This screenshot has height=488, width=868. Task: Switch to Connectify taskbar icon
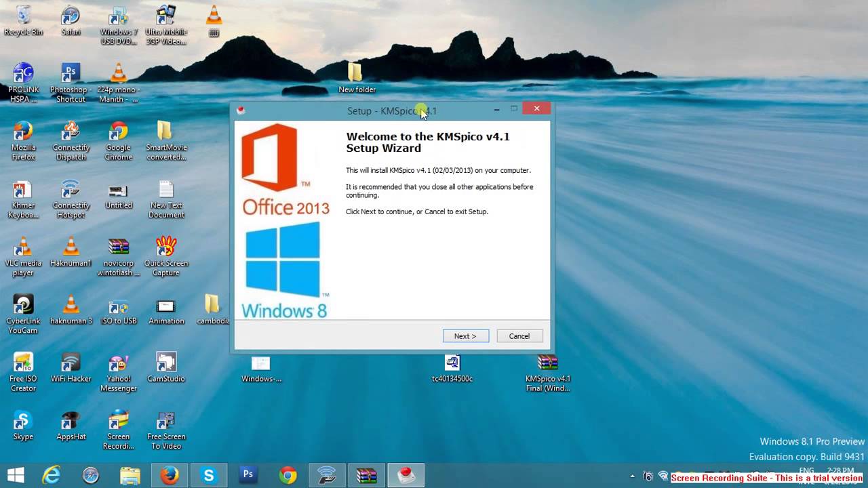tap(327, 476)
